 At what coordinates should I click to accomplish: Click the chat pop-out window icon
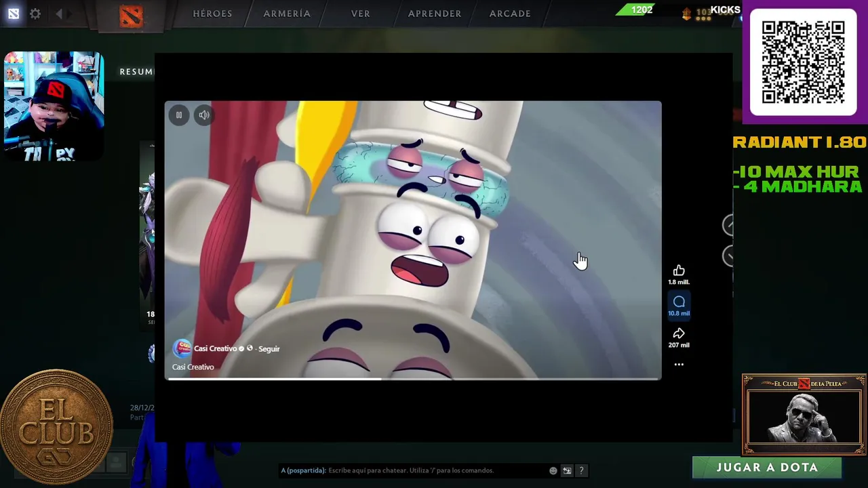(567, 470)
